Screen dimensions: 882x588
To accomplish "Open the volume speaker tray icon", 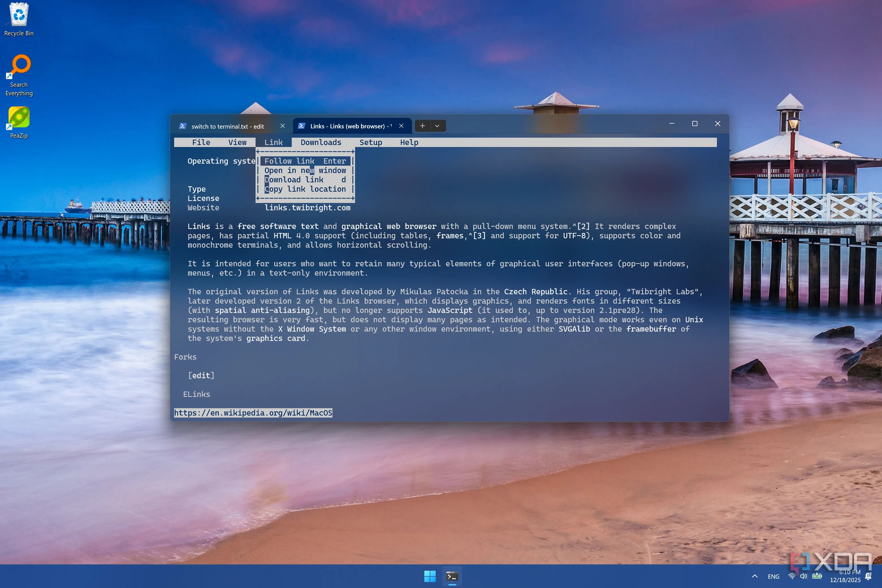I will 804,576.
